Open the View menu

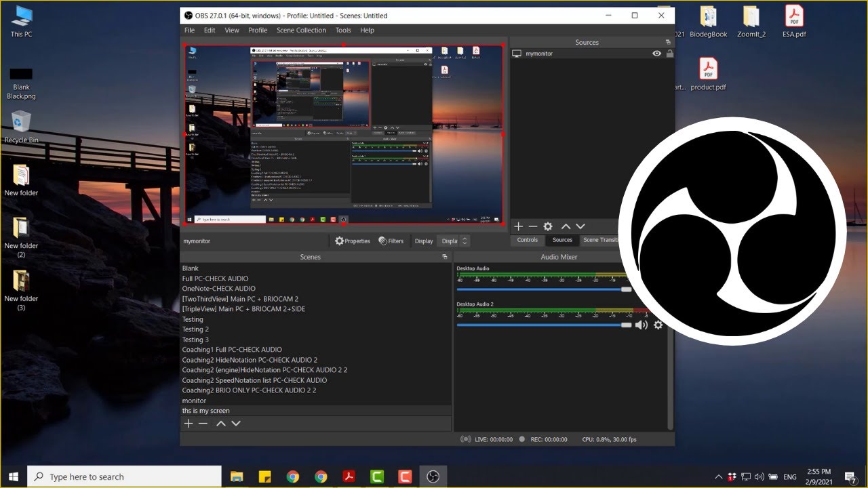pyautogui.click(x=232, y=30)
